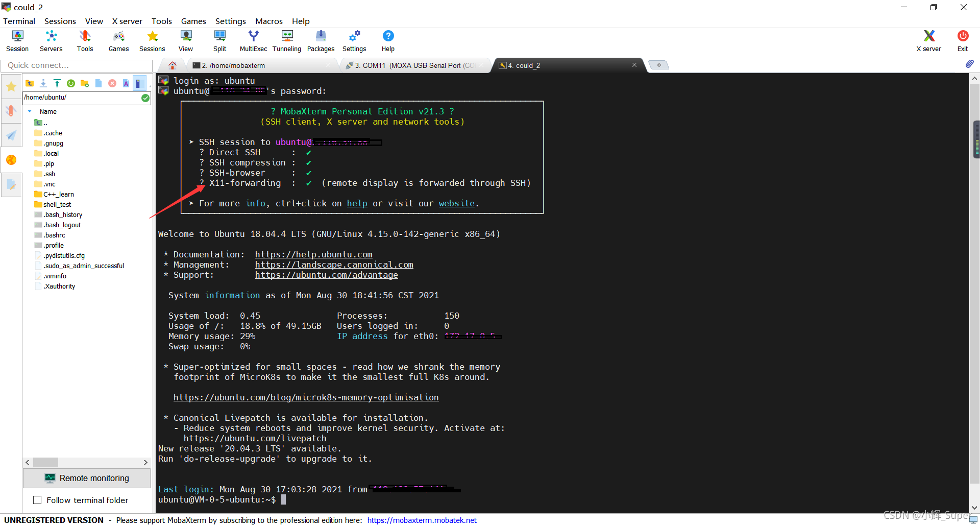Create a new folder in SFTP browser
The height and width of the screenshot is (526, 980).
(x=85, y=83)
